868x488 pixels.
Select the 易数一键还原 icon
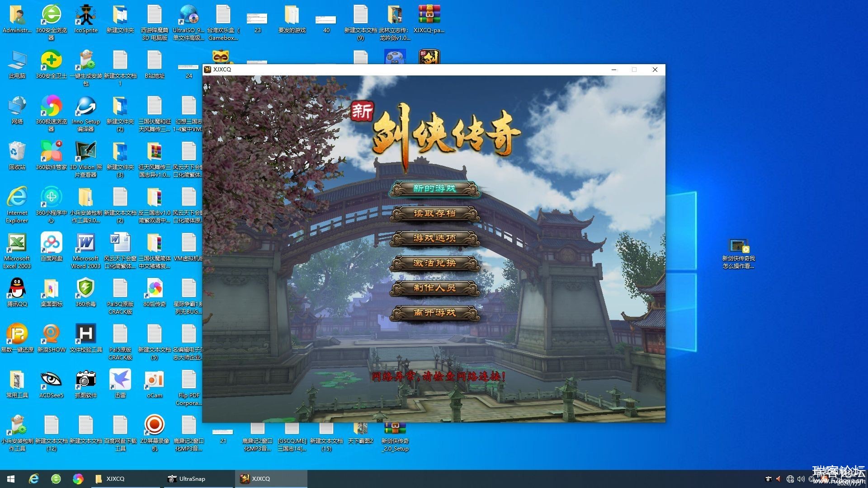pyautogui.click(x=17, y=338)
